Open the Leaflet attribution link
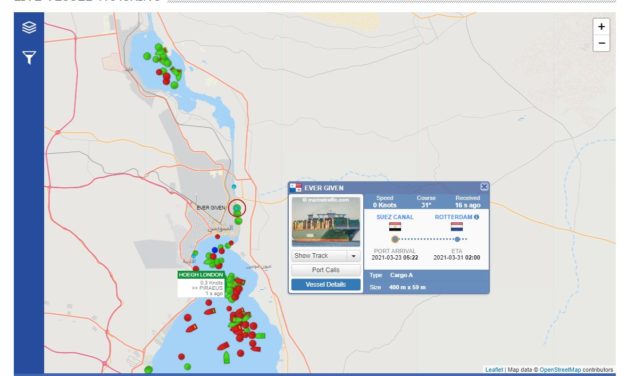This screenshot has height=376, width=627. [x=494, y=370]
